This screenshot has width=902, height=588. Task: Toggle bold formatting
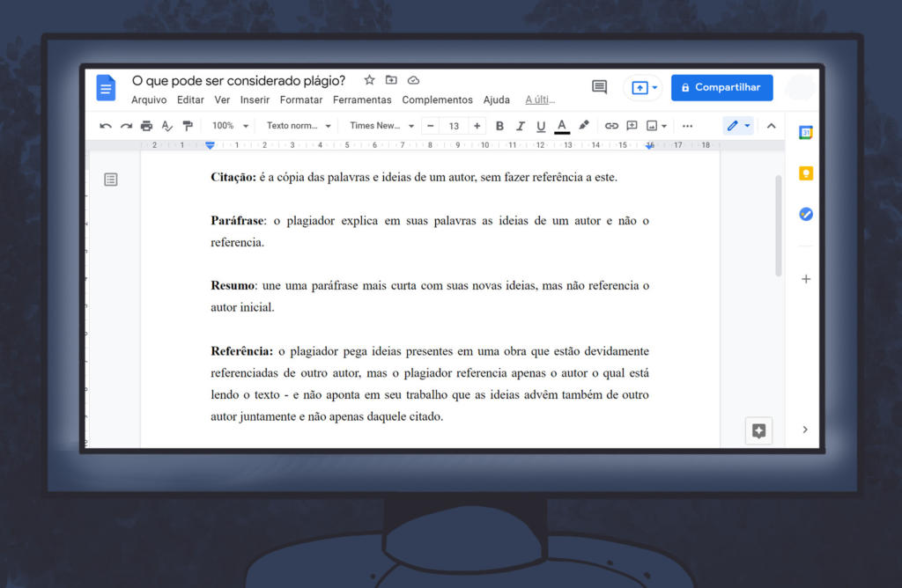(499, 126)
